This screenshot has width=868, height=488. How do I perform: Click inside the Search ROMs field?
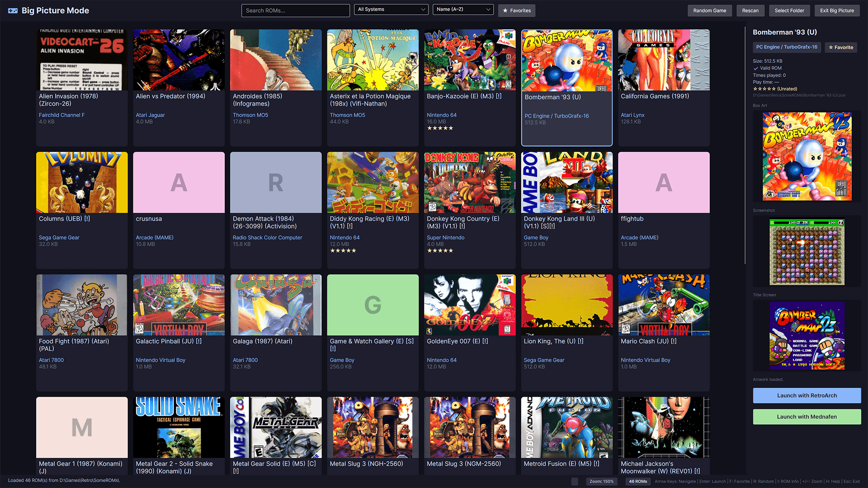point(295,10)
